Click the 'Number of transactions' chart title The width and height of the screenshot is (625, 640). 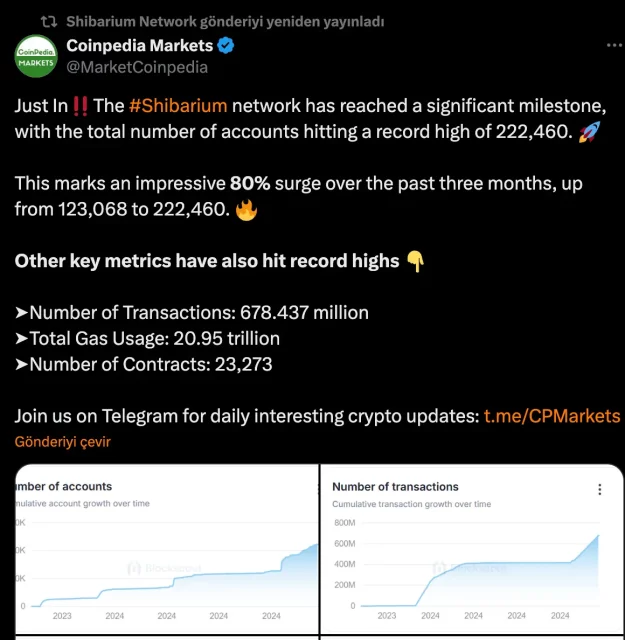[395, 487]
